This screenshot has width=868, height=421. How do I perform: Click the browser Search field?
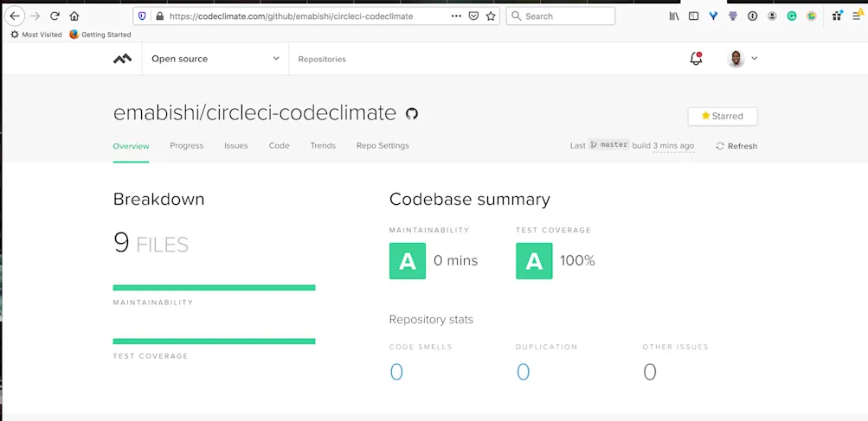coord(560,16)
